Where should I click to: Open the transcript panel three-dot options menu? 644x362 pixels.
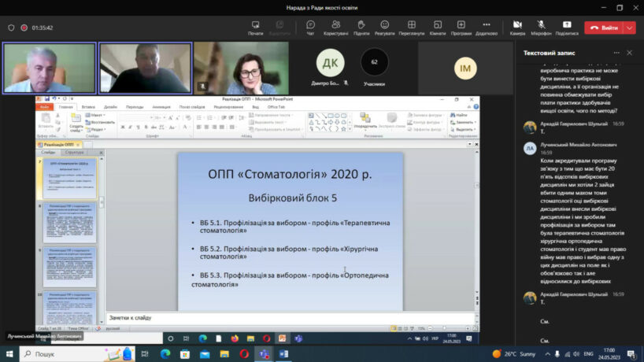click(x=615, y=53)
